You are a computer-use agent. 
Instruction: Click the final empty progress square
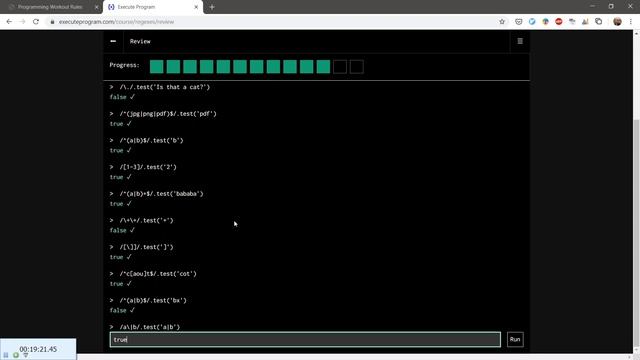(x=357, y=67)
